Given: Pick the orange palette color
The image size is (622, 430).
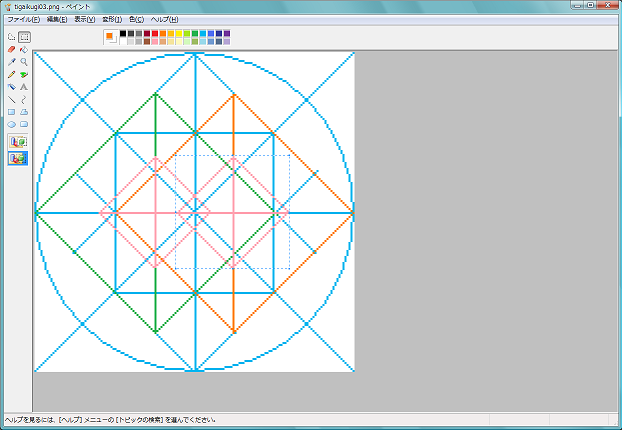Looking at the screenshot, I should (x=163, y=34).
